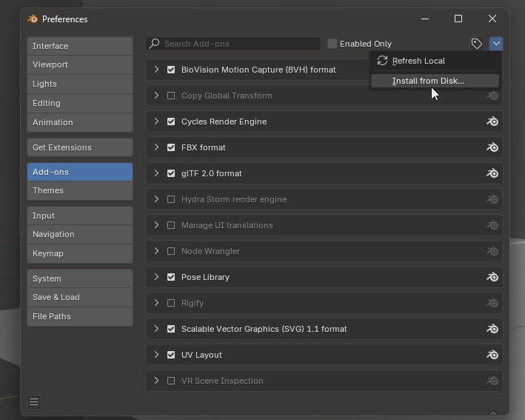Click Blender icon on Node Wrangler row
This screenshot has height=420, width=525.
[492, 251]
